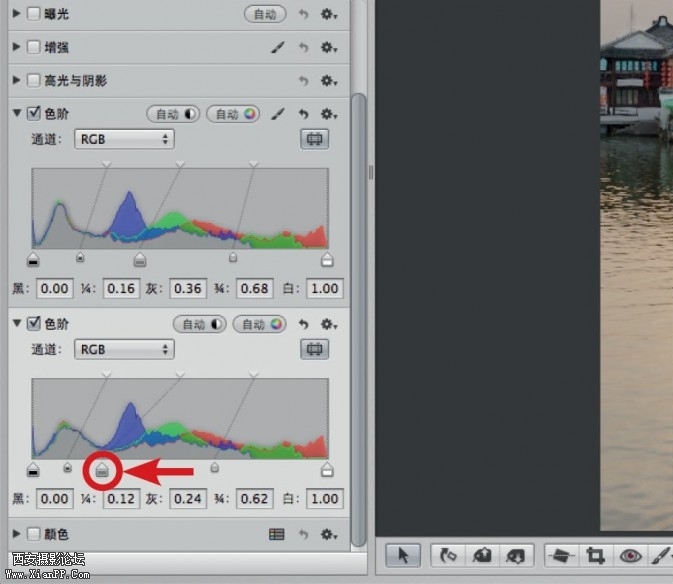673x584 pixels.
Task: Open gear action menu for 增强
Action: click(328, 47)
